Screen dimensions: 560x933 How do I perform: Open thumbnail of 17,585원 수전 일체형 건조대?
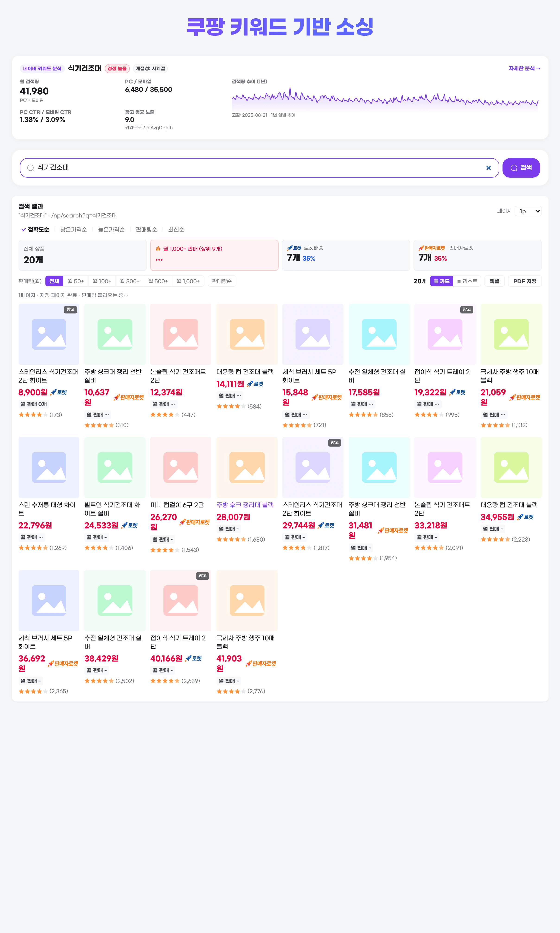pyautogui.click(x=379, y=334)
